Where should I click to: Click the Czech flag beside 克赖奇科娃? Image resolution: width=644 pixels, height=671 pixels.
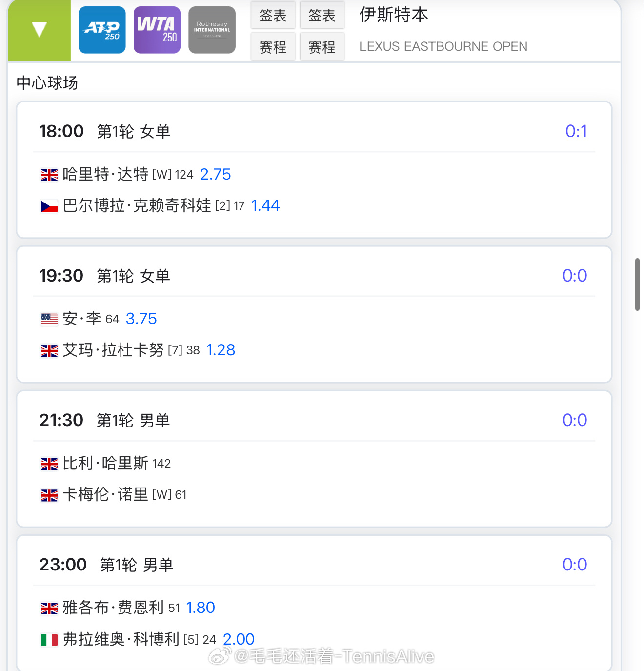49,206
